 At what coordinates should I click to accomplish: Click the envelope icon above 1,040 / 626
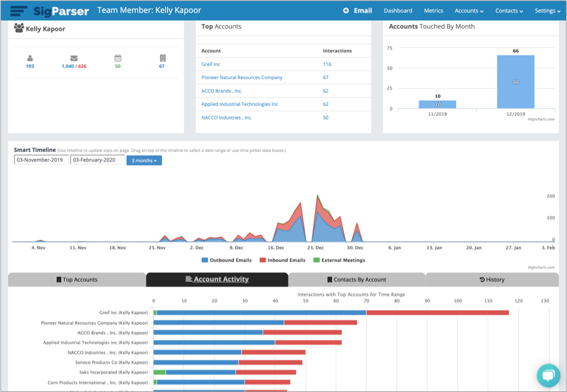pyautogui.click(x=74, y=58)
